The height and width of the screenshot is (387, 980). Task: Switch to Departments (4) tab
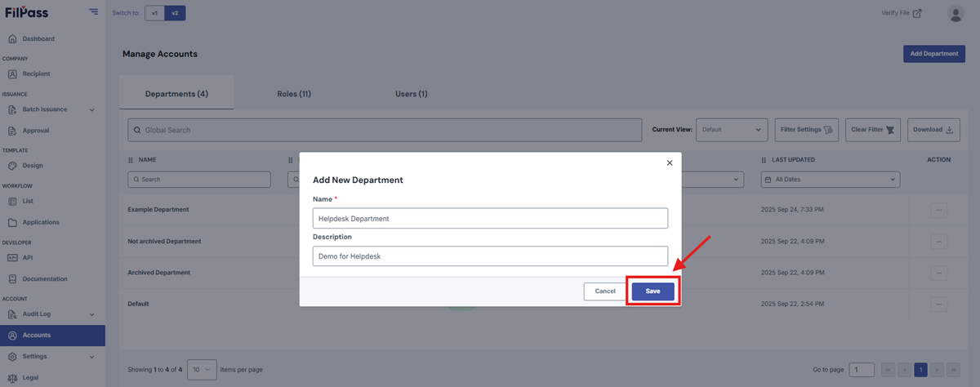(176, 93)
